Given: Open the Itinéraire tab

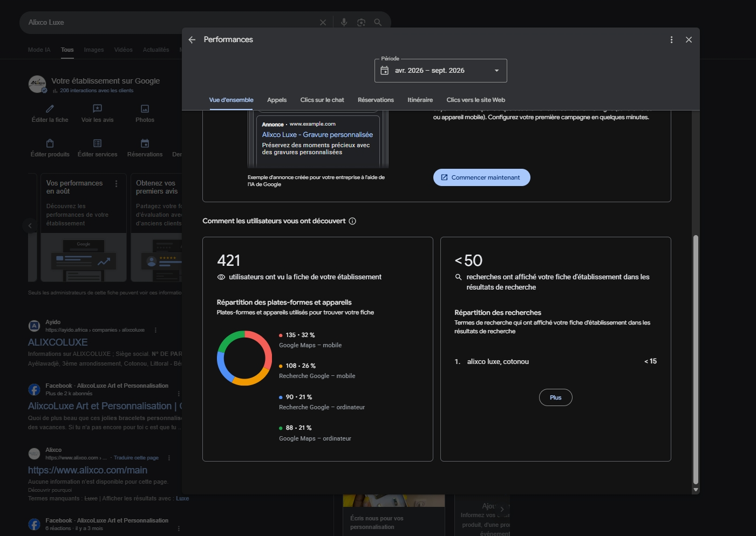Looking at the screenshot, I should click(420, 100).
